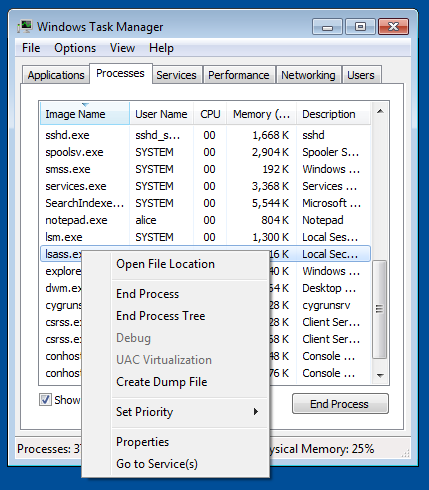Click the cygrunsrv description cell
The width and height of the screenshot is (429, 490).
point(326,305)
